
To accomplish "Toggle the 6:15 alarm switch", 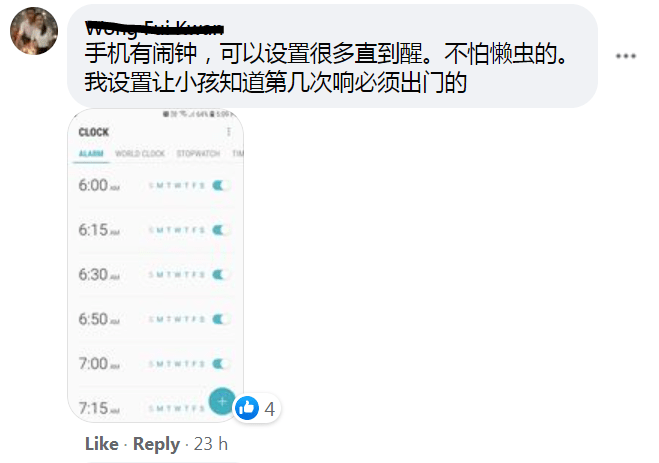I will (221, 230).
